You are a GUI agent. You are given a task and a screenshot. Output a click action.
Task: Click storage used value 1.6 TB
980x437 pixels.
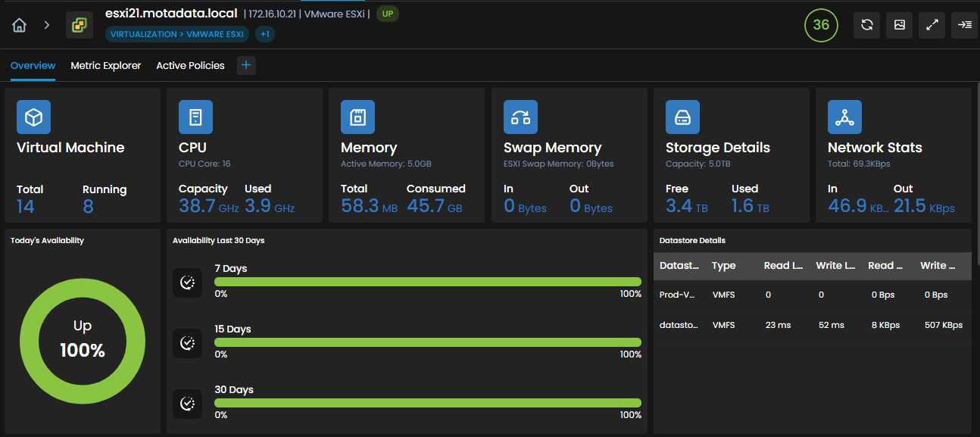pyautogui.click(x=751, y=206)
